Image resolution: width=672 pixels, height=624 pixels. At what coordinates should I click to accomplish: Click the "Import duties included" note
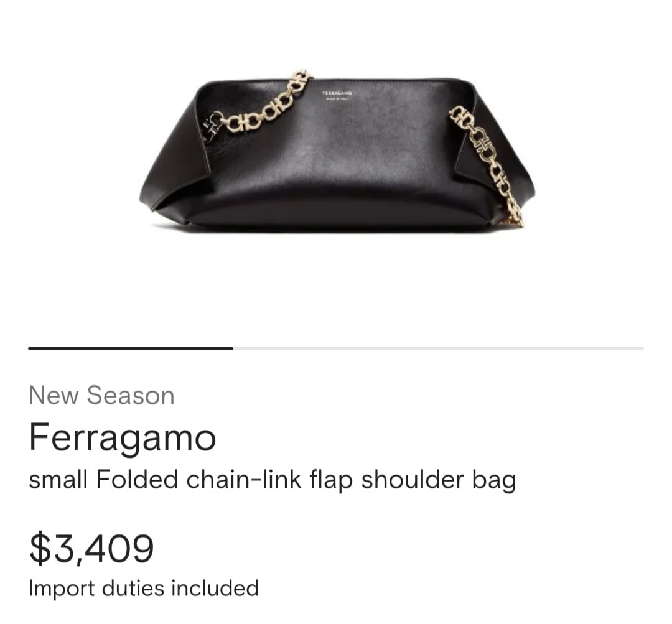[144, 588]
